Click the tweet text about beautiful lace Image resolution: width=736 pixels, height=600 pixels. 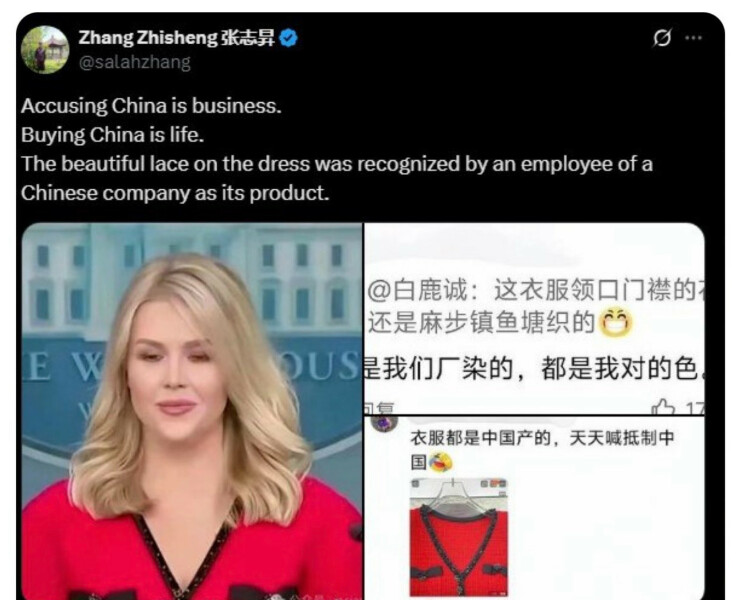point(337,178)
